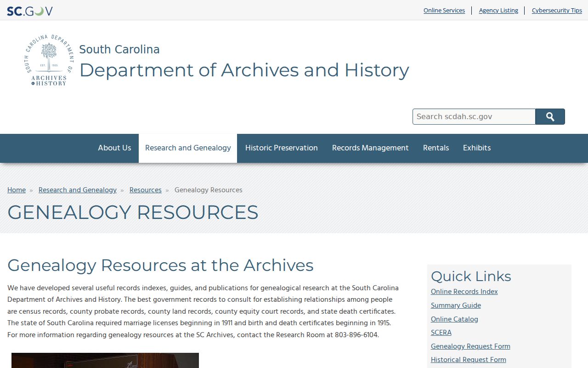
Task: Focus the Search scdah.sc.gov field
Action: (474, 117)
